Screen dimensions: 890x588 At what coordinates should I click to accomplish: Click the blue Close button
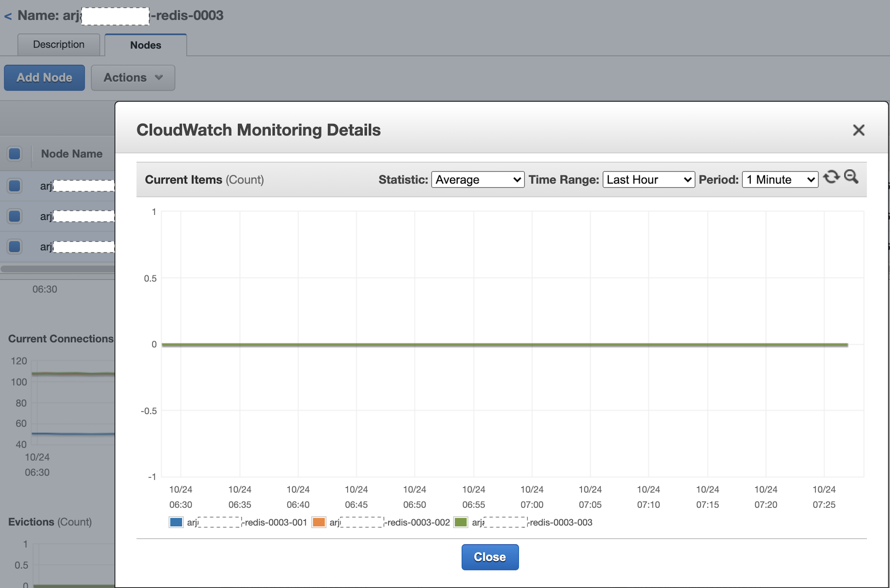489,557
